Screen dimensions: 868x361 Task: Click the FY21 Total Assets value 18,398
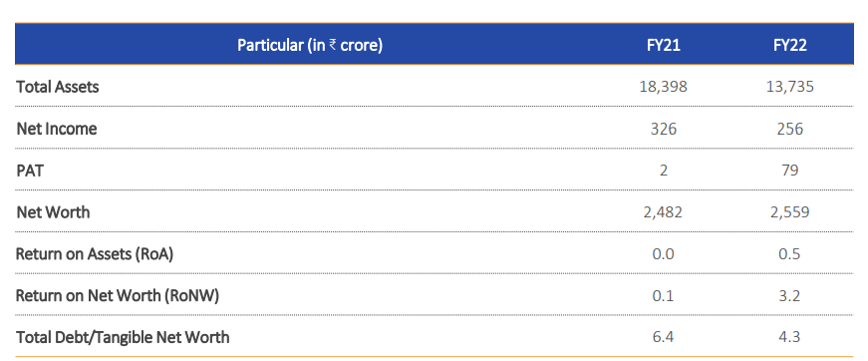tap(663, 88)
